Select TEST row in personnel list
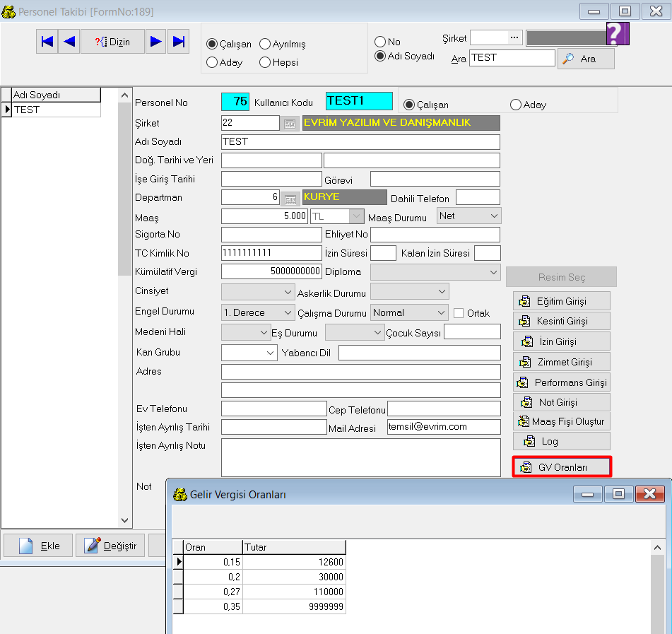The image size is (672, 634). click(57, 110)
